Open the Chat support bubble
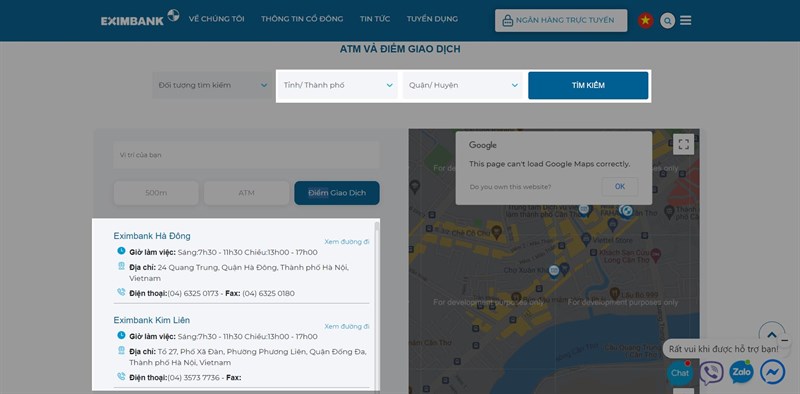The image size is (800, 394). (680, 373)
